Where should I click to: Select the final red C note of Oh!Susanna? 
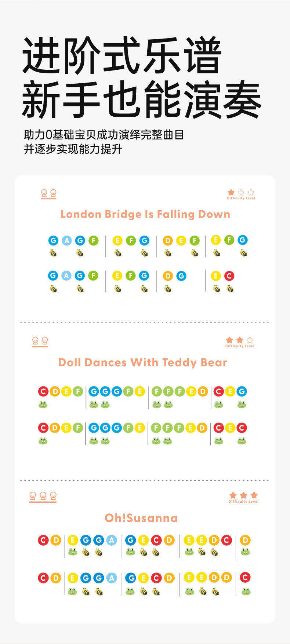coord(245,578)
